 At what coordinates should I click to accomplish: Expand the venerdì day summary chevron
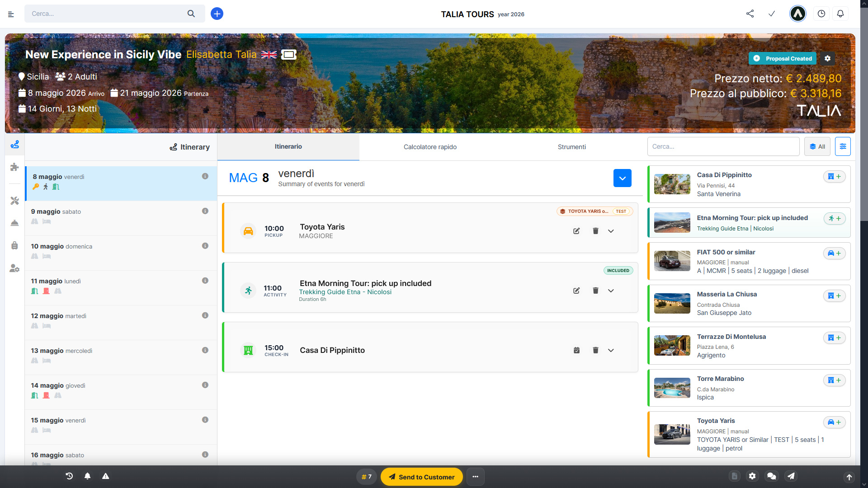pos(623,178)
